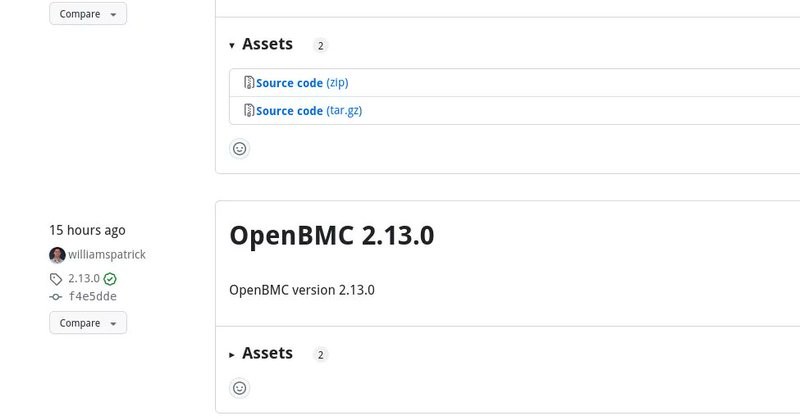
Task: Open tag 2.13.0 link
Action: point(84,279)
